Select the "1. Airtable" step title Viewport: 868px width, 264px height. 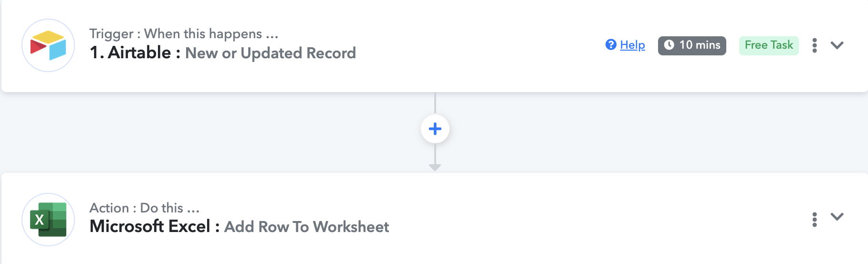point(130,53)
